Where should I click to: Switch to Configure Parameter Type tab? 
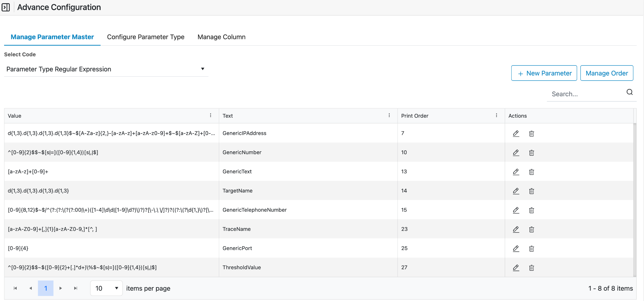146,37
